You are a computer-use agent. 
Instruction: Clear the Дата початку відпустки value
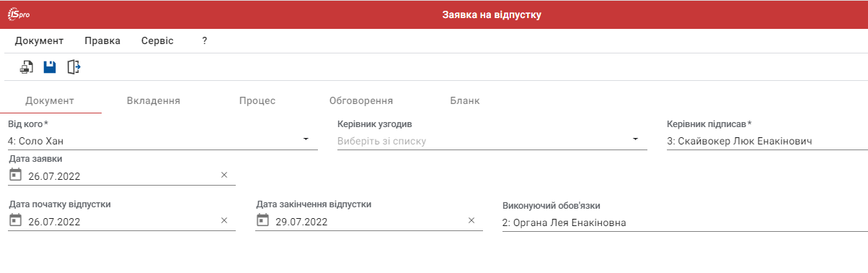coord(223,220)
